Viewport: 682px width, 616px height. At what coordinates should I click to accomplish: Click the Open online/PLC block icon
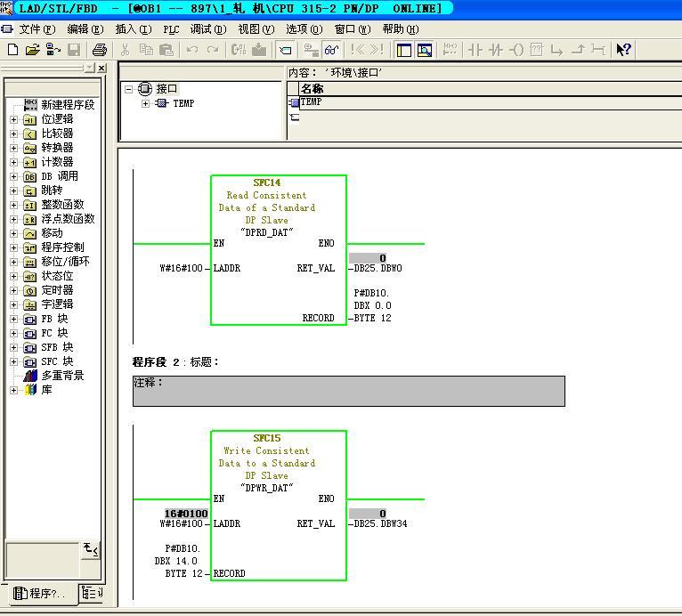click(x=53, y=50)
